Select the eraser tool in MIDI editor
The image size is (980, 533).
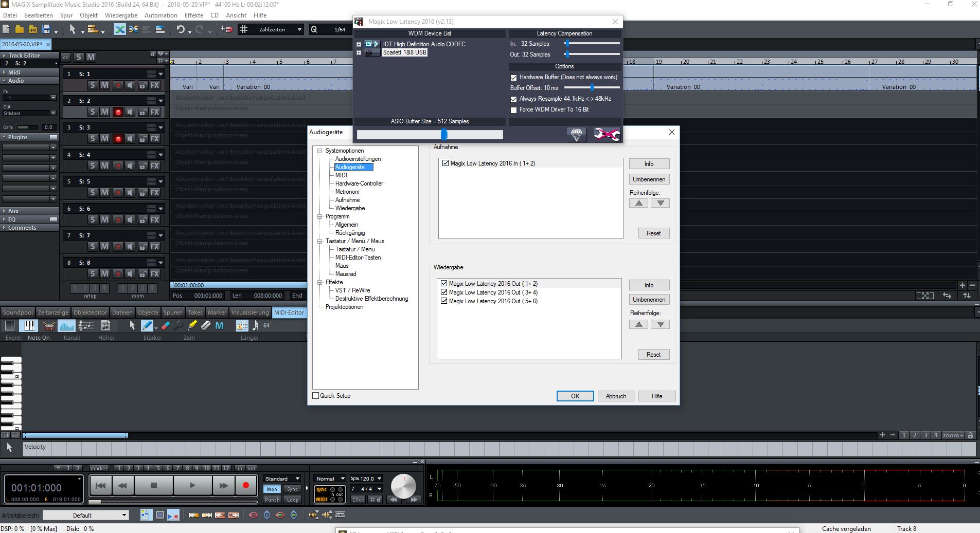click(x=165, y=325)
